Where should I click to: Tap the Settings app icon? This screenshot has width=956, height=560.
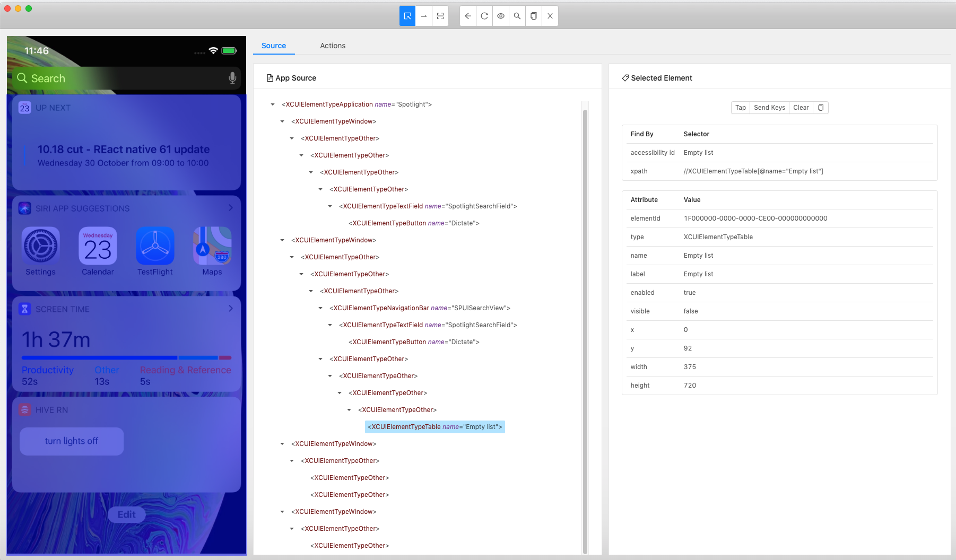tap(40, 246)
